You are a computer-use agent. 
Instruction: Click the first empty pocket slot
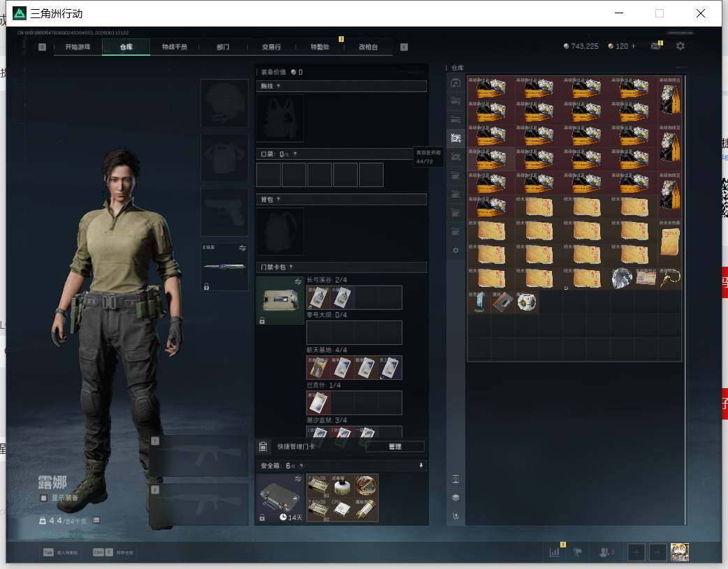click(x=268, y=175)
